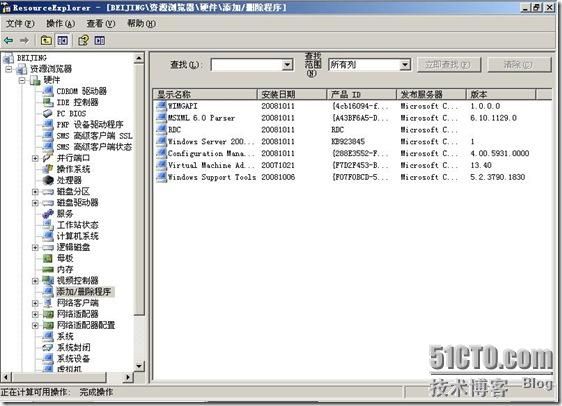Sort by 发布服务器 column header

click(x=431, y=94)
